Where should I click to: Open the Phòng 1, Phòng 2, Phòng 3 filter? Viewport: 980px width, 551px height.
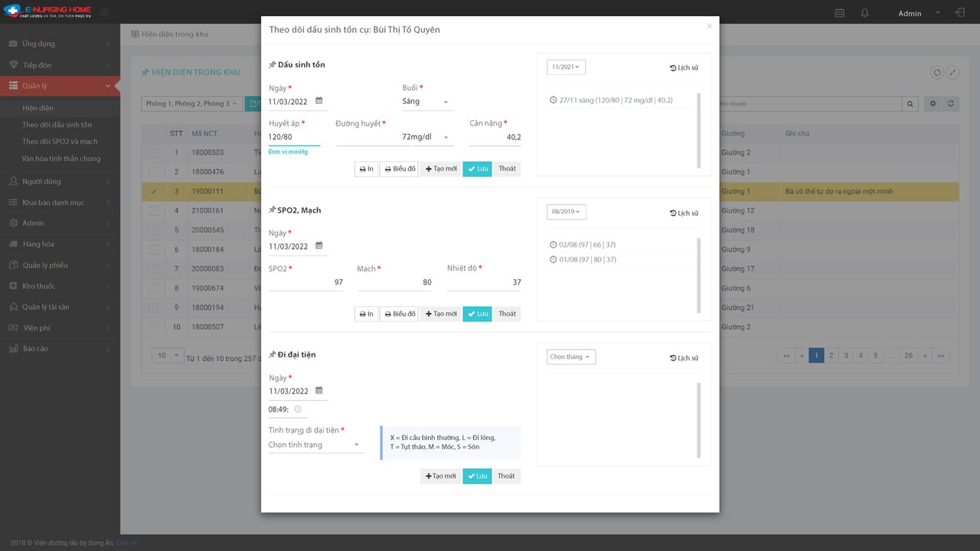pyautogui.click(x=192, y=103)
